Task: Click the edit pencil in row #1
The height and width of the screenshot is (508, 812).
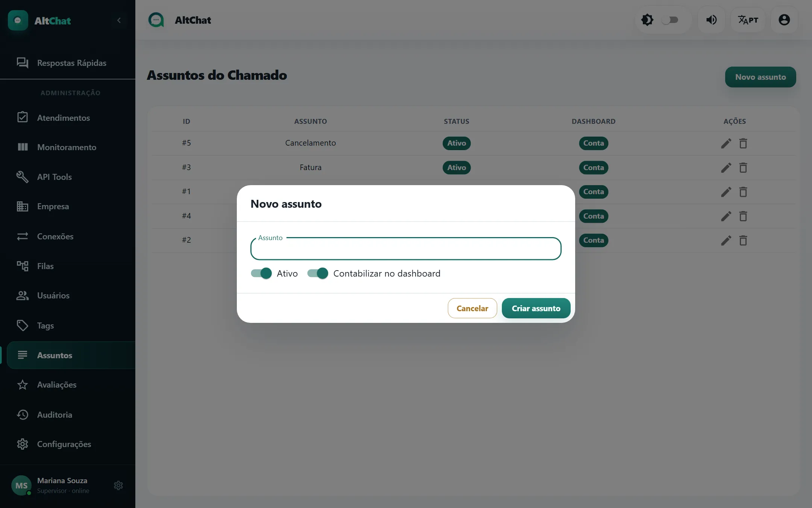Action: click(x=726, y=192)
